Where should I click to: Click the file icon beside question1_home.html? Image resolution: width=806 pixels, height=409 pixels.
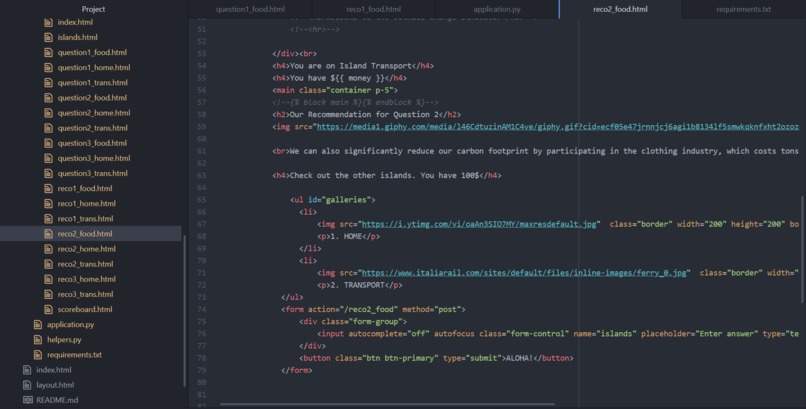48,67
